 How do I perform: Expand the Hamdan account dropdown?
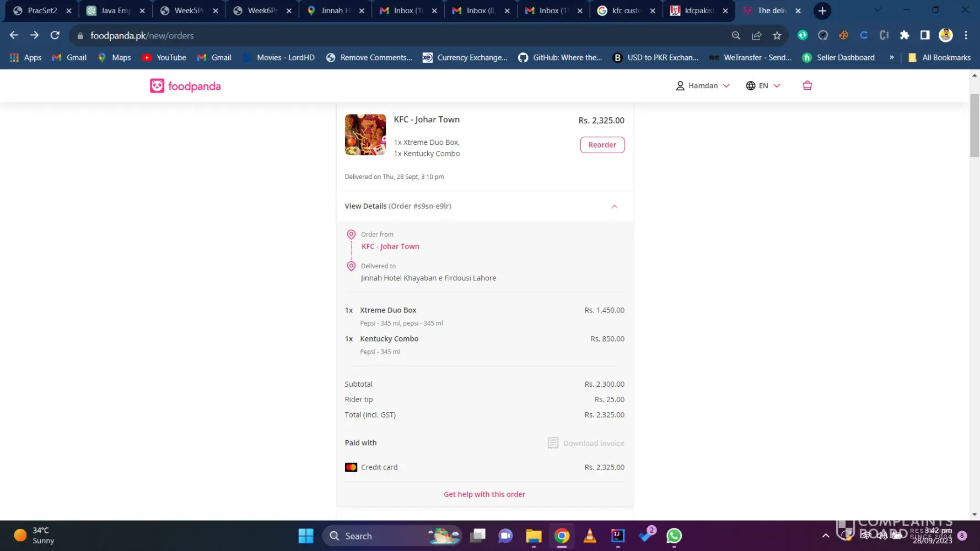coord(703,85)
